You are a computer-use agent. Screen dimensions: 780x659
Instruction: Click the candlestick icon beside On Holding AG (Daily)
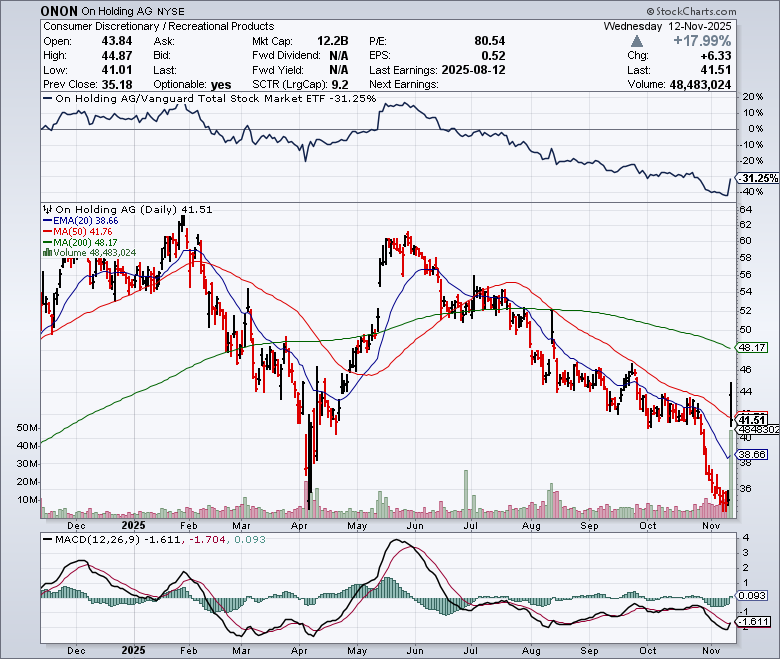48,209
